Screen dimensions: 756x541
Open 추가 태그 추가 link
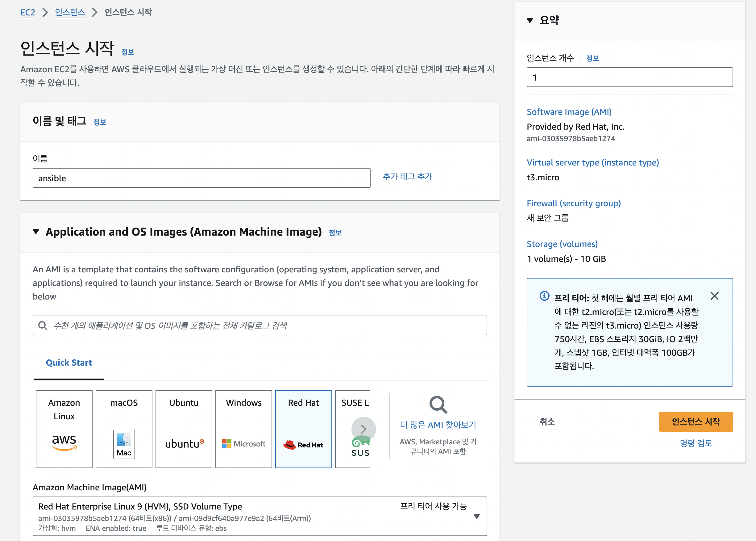pyautogui.click(x=407, y=176)
